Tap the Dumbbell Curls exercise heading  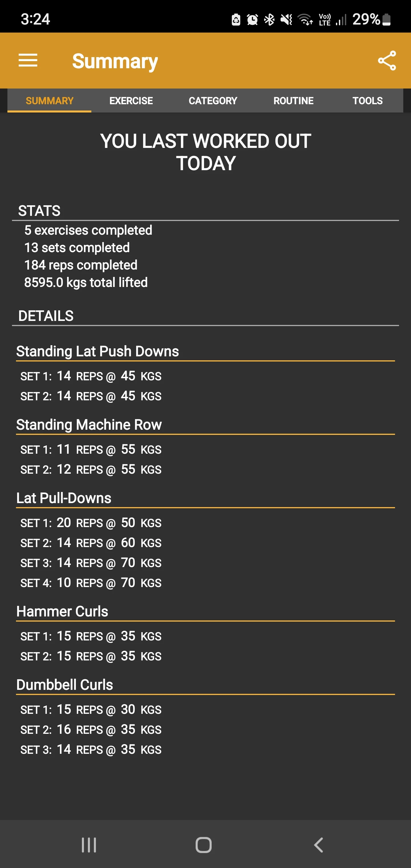click(x=65, y=685)
